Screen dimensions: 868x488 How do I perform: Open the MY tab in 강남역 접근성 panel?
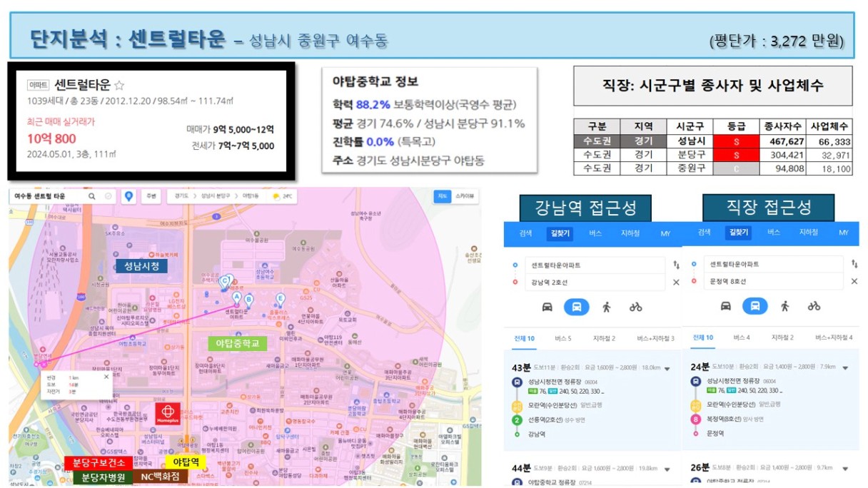tap(665, 233)
